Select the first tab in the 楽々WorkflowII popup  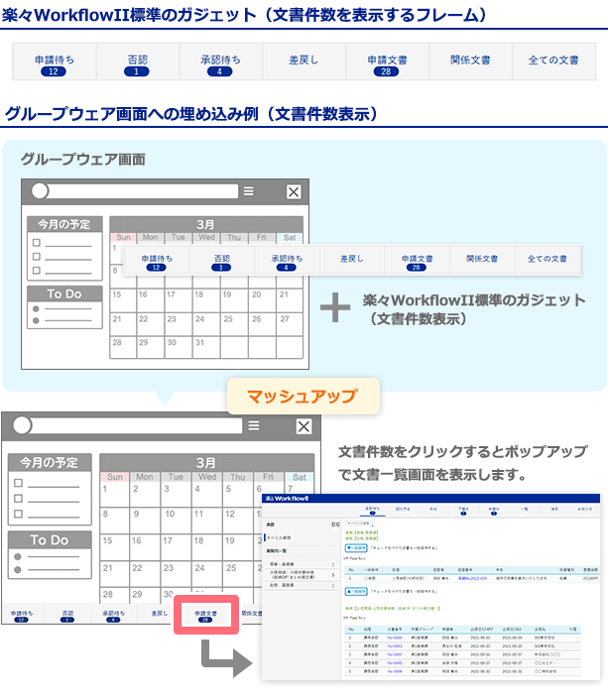pyautogui.click(x=372, y=511)
